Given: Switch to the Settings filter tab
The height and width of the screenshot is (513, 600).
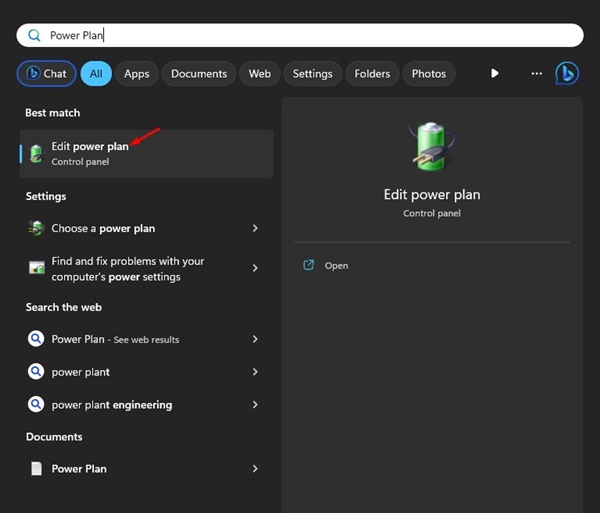Looking at the screenshot, I should [x=313, y=73].
